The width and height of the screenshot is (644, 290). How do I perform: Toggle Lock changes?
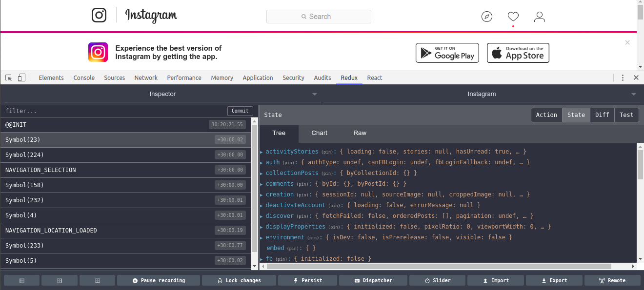pos(239,280)
